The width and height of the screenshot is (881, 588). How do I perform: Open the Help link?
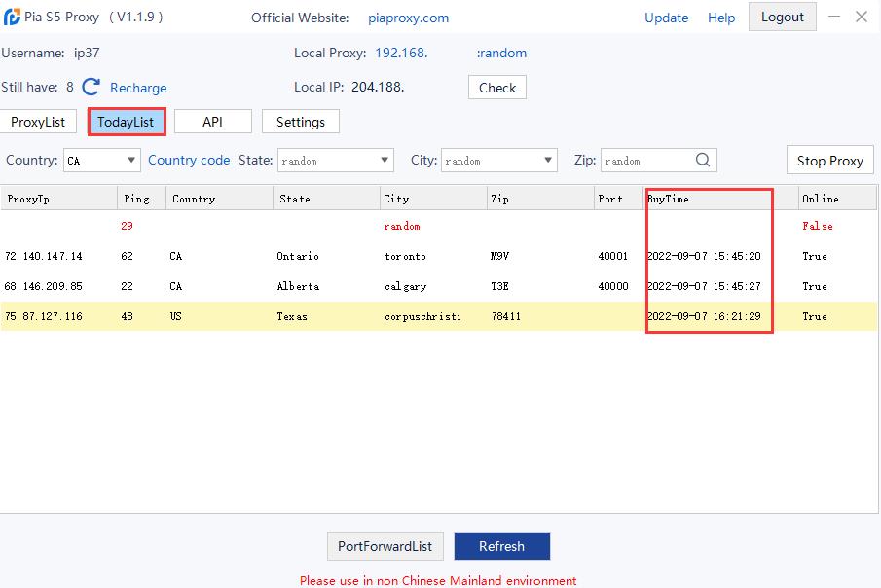pos(721,18)
